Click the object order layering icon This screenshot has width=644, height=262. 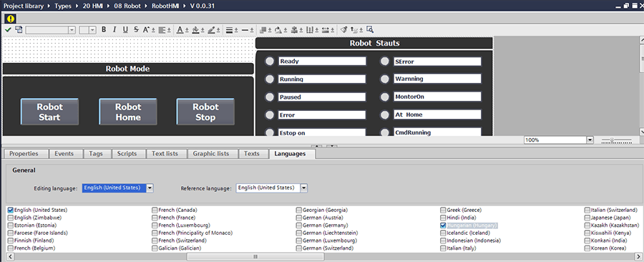(x=263, y=29)
